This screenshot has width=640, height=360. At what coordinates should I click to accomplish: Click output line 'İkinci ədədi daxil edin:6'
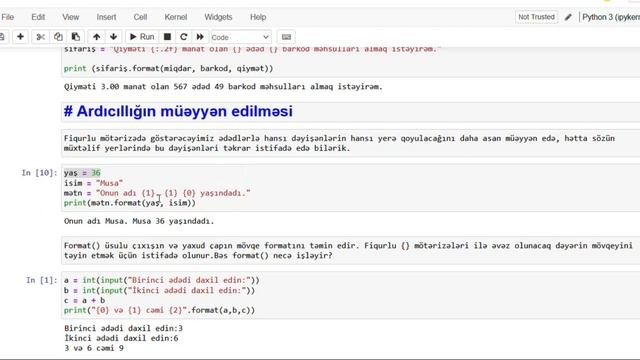(121, 338)
